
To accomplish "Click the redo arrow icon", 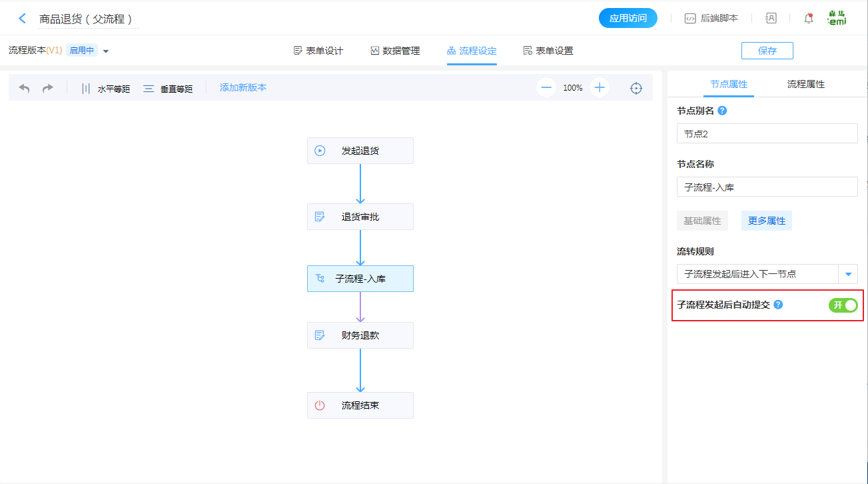I will (48, 88).
